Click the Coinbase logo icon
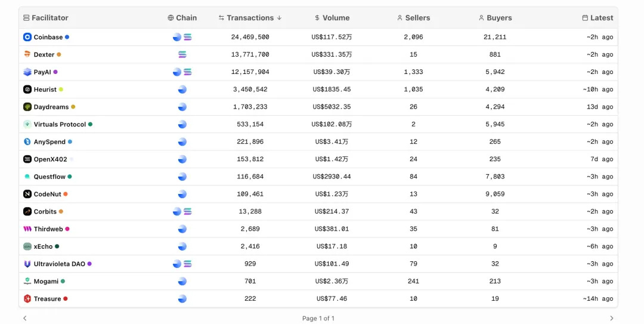 27,37
